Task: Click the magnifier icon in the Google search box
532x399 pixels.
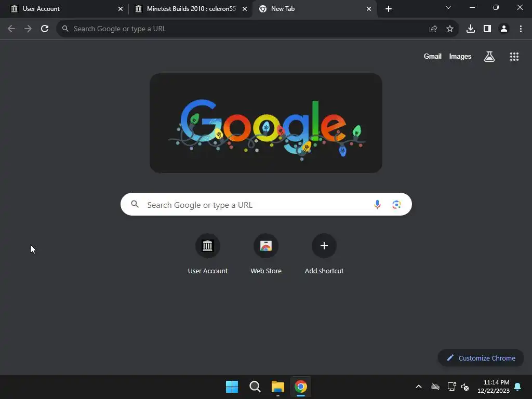Action: coord(135,204)
